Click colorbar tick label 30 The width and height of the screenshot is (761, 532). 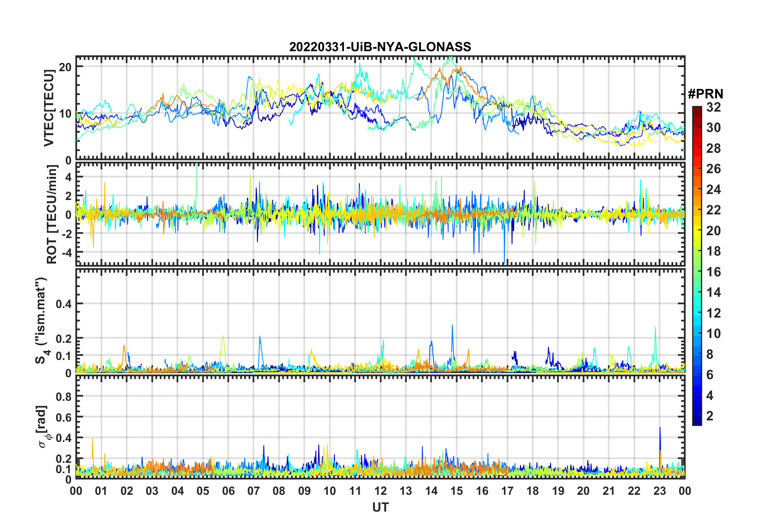(x=714, y=128)
